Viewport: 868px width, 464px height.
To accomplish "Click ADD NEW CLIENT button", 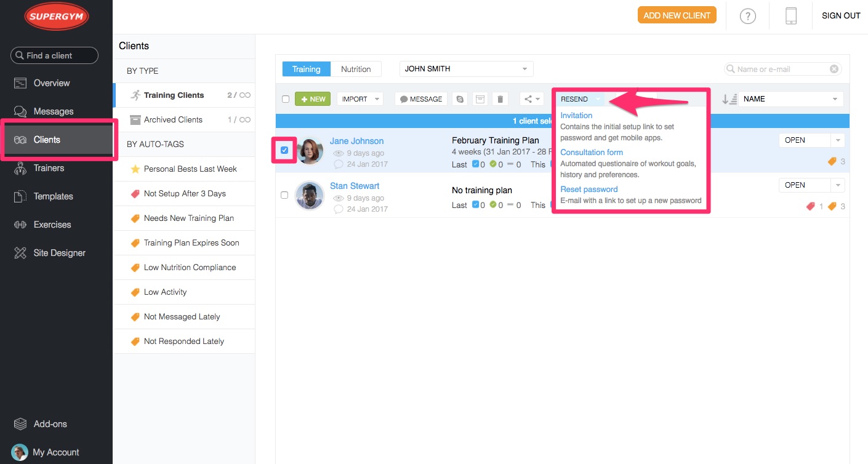I will coord(677,15).
